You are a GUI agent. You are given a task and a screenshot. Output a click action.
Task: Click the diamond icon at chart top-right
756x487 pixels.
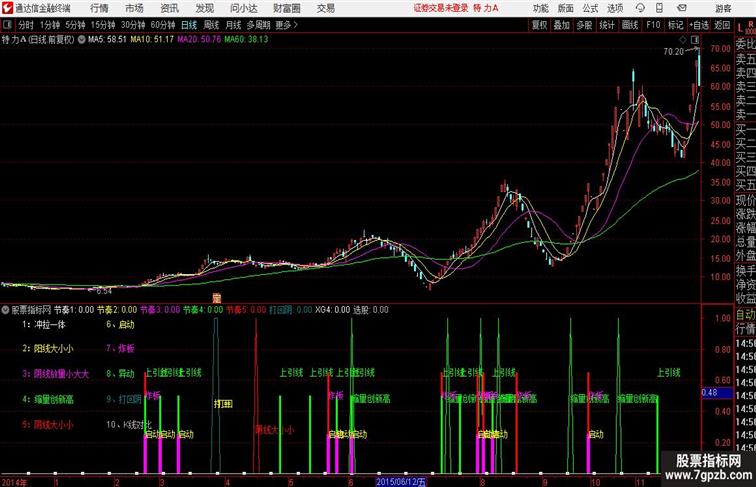[x=683, y=40]
